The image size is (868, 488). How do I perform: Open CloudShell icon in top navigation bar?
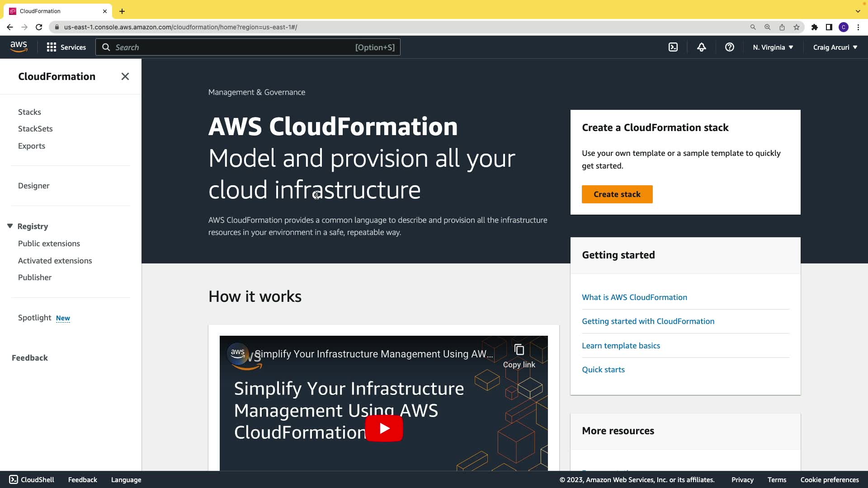click(x=673, y=47)
